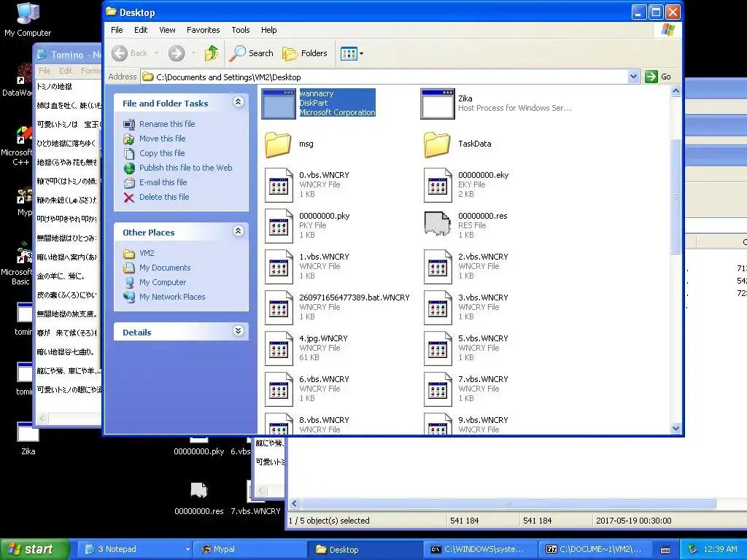
Task: Select the 3.vbs.WNCRY file icon
Action: pyautogui.click(x=438, y=308)
